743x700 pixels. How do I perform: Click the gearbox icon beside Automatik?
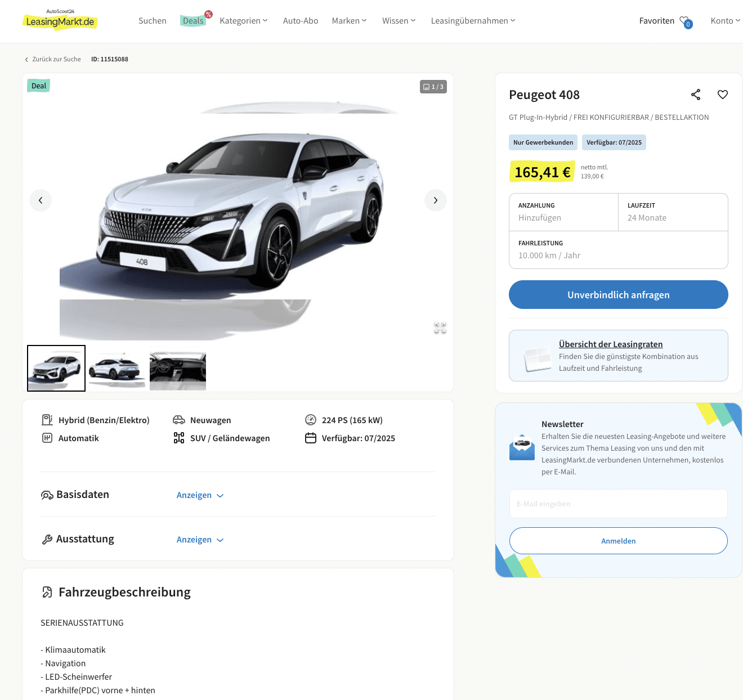coord(47,438)
